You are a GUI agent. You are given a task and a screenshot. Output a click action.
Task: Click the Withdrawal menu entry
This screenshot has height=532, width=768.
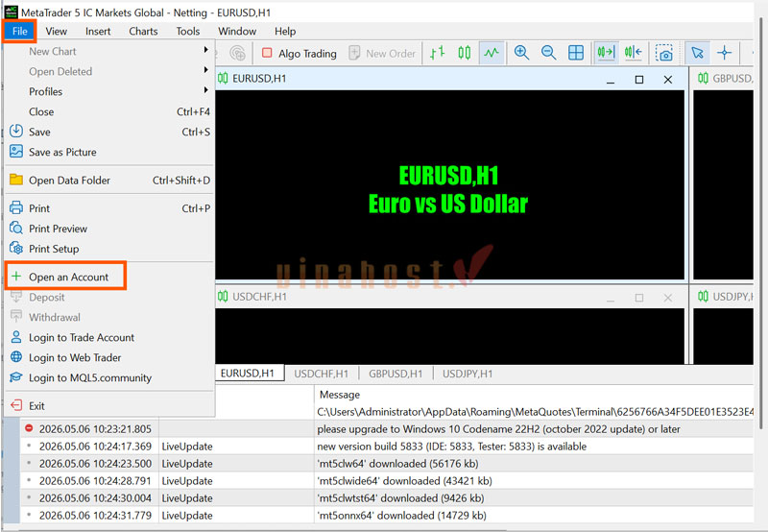tap(109, 318)
